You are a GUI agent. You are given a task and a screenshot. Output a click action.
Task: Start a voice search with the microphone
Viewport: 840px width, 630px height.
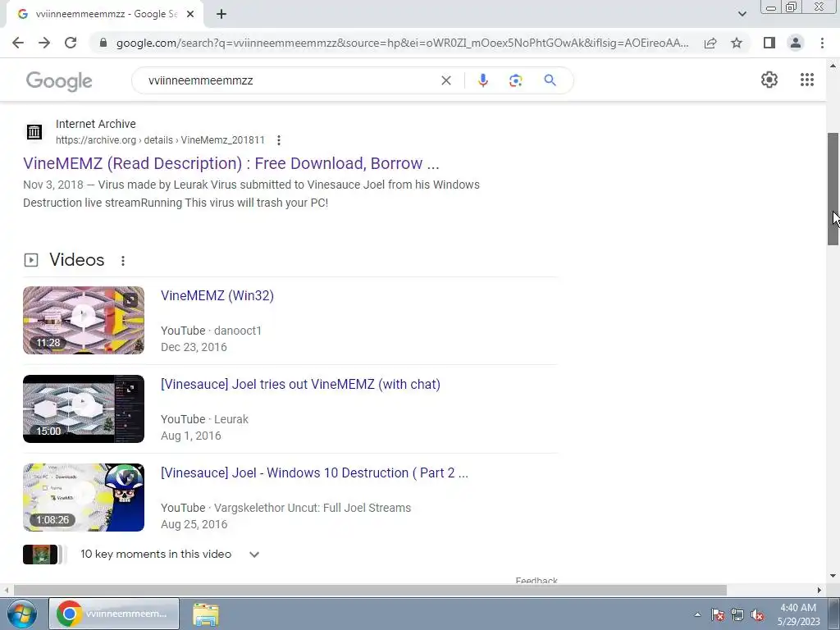tap(482, 80)
